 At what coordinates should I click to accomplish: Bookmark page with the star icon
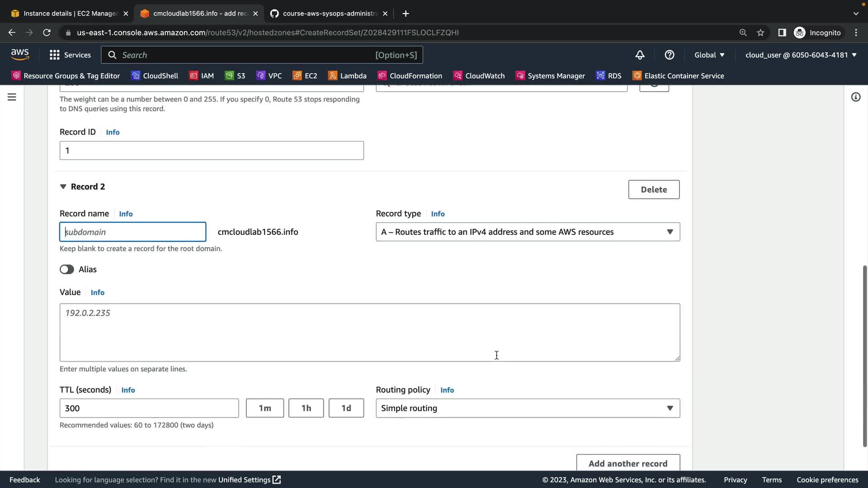tap(761, 33)
